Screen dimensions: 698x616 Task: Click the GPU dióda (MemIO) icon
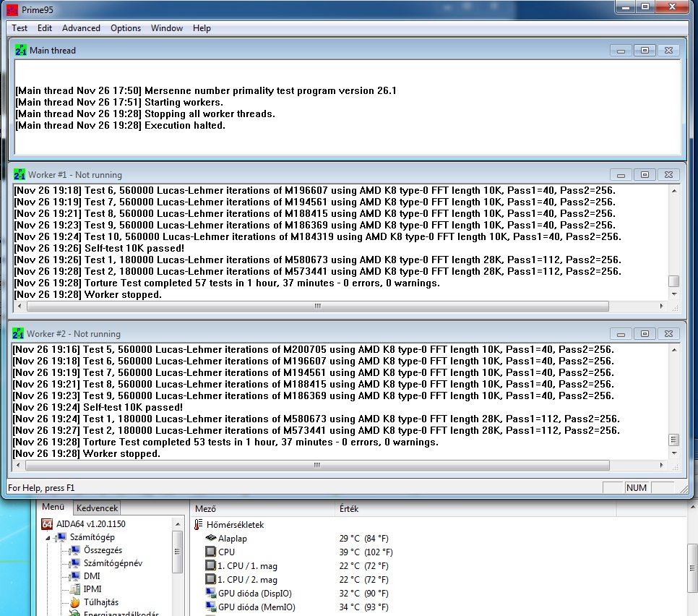[x=210, y=607]
